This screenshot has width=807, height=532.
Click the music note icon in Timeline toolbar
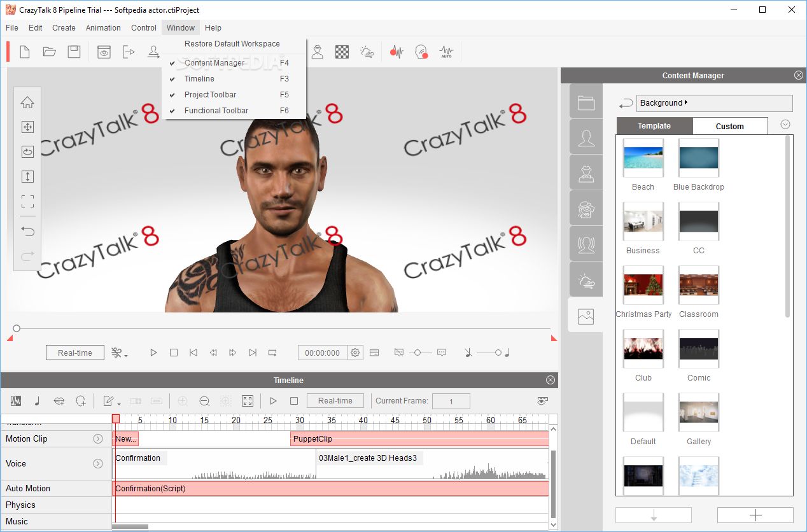37,401
